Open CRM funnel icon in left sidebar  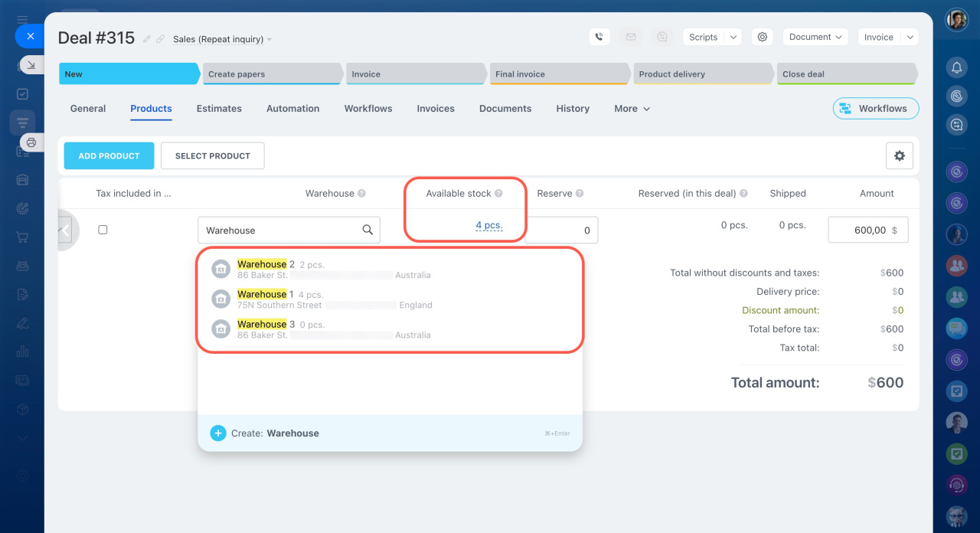22,123
